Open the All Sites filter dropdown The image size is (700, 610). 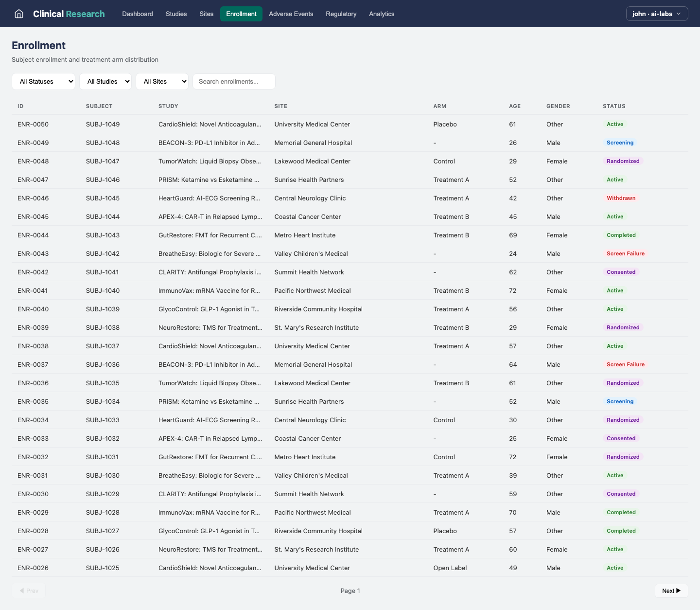162,81
